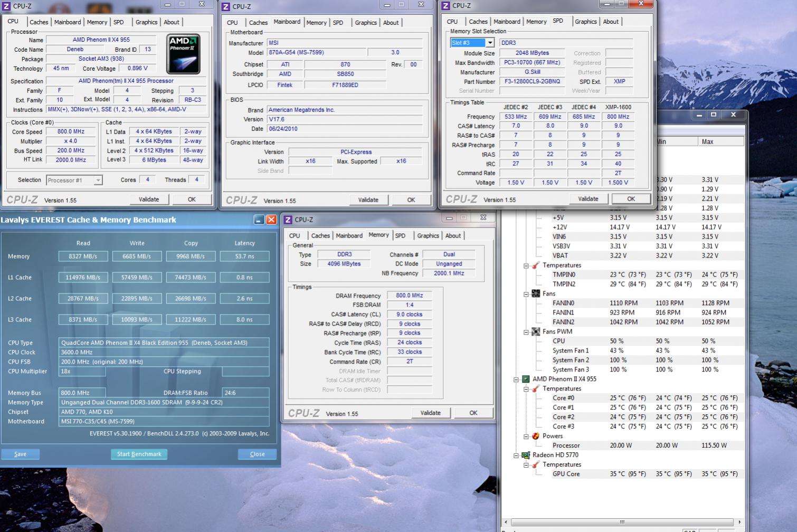This screenshot has height=532, width=797.
Task: Click the mainboard Temperatures icon above TMPIN0
Action: tap(535, 265)
